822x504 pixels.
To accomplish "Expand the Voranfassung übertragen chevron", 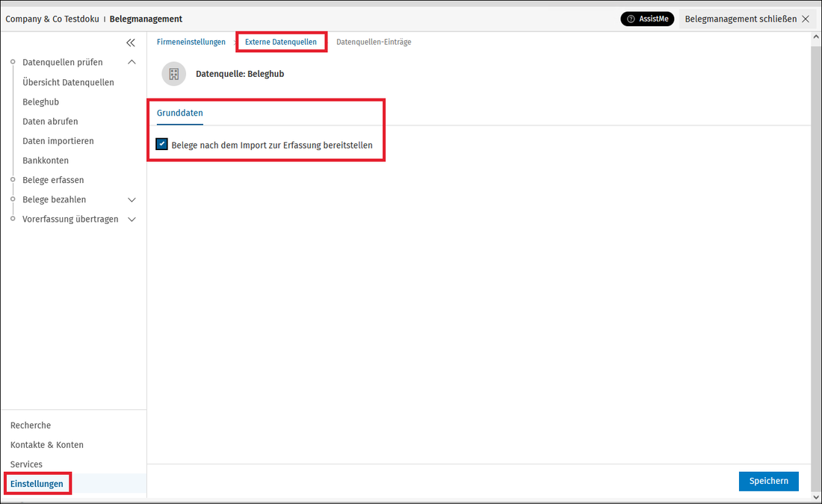I will [132, 219].
